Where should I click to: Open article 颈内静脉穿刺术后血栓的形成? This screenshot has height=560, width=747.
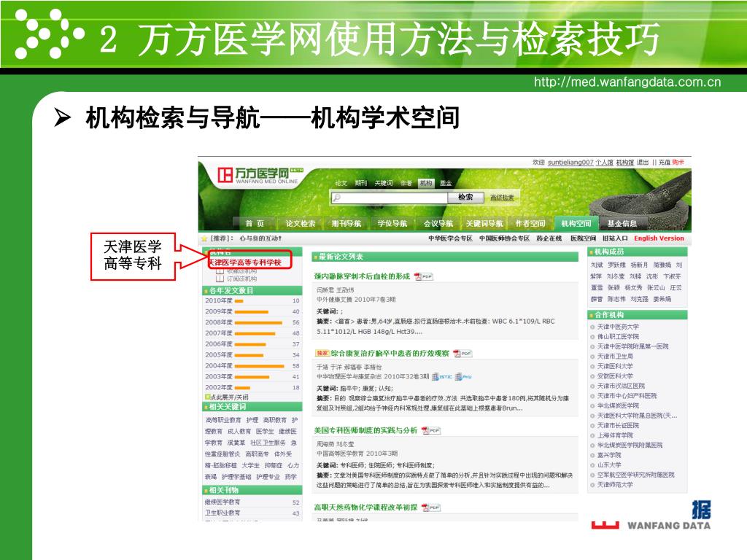(362, 276)
